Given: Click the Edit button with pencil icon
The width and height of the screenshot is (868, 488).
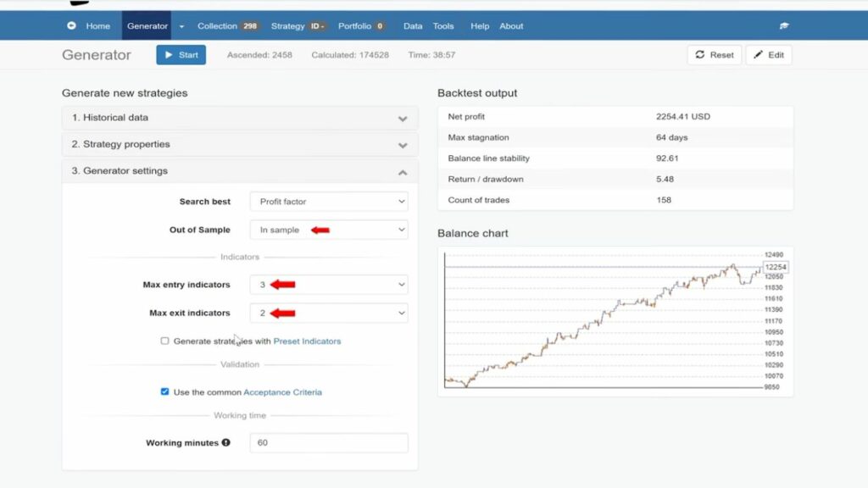Looking at the screenshot, I should pos(769,55).
